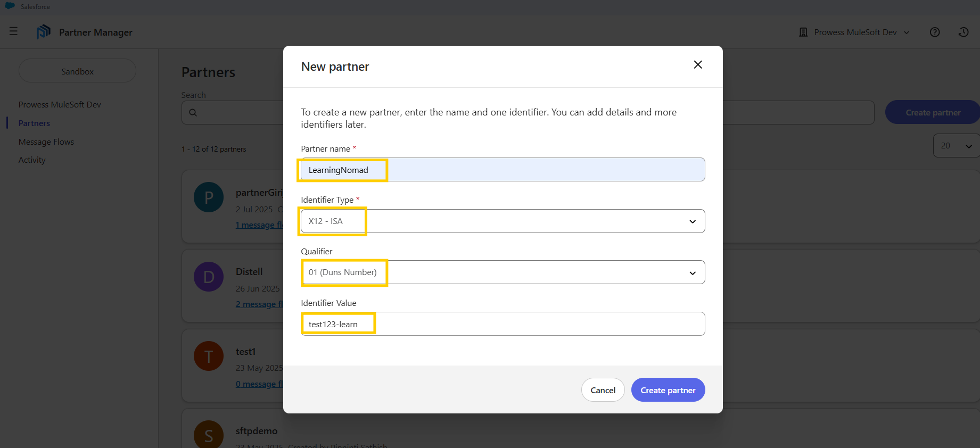Open the help question mark icon
The image size is (980, 448).
point(934,32)
